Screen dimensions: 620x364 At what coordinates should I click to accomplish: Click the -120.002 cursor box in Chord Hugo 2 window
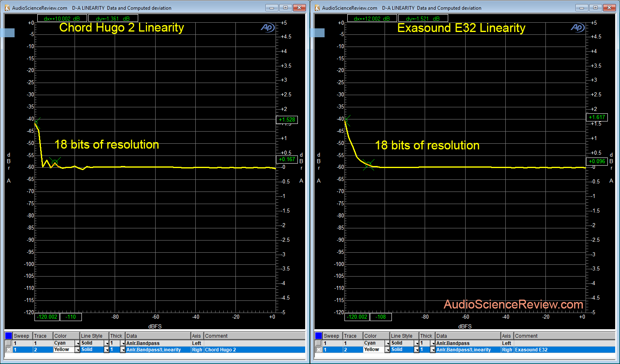click(x=47, y=317)
